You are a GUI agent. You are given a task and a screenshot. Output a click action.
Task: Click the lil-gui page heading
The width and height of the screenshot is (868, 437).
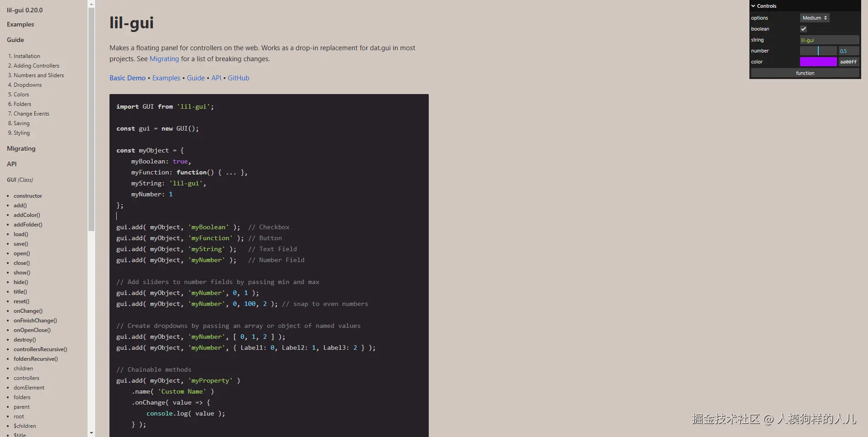click(131, 23)
